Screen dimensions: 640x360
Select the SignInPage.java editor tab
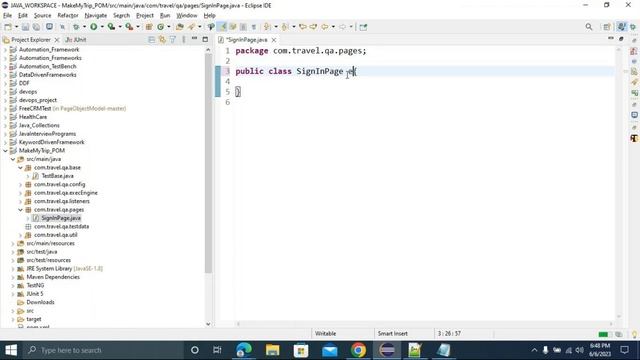[247, 40]
